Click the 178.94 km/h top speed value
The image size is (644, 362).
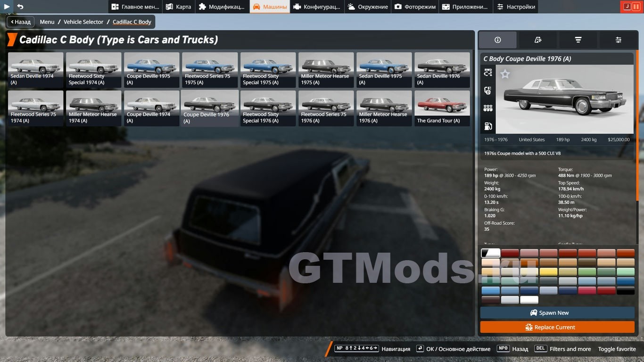(x=571, y=189)
